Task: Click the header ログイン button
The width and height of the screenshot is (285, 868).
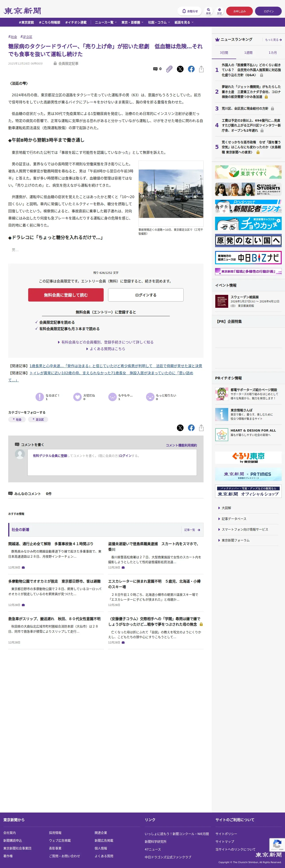Action: pyautogui.click(x=269, y=11)
